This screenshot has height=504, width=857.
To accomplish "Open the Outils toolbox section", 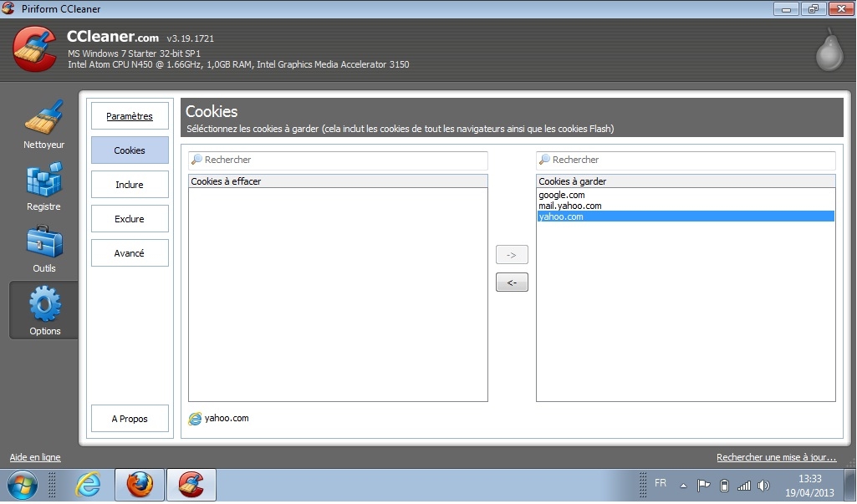I will 43,249.
